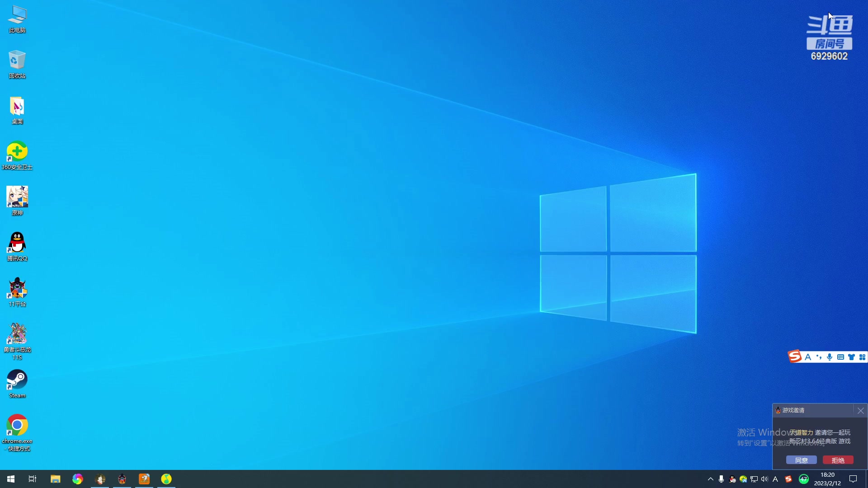Image resolution: width=868 pixels, height=488 pixels.
Task: Open the 此电脑 (This PC) desktop icon
Action: [17, 19]
